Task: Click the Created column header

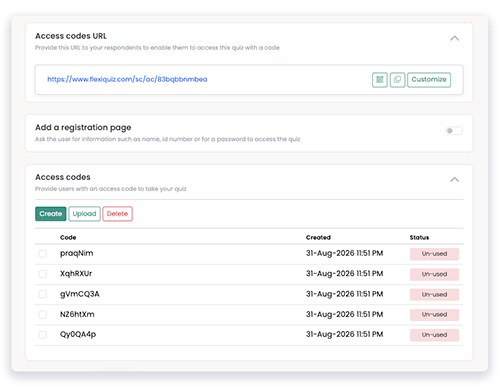Action: point(318,237)
